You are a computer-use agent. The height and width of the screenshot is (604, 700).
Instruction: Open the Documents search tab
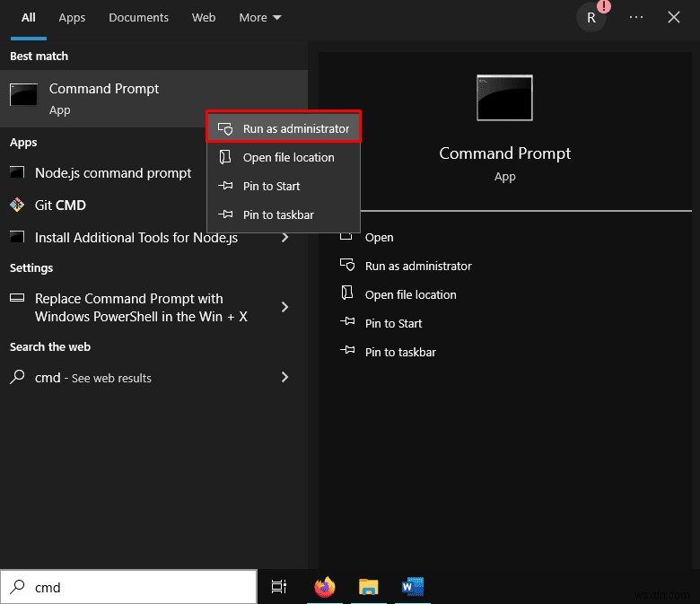[x=139, y=17]
